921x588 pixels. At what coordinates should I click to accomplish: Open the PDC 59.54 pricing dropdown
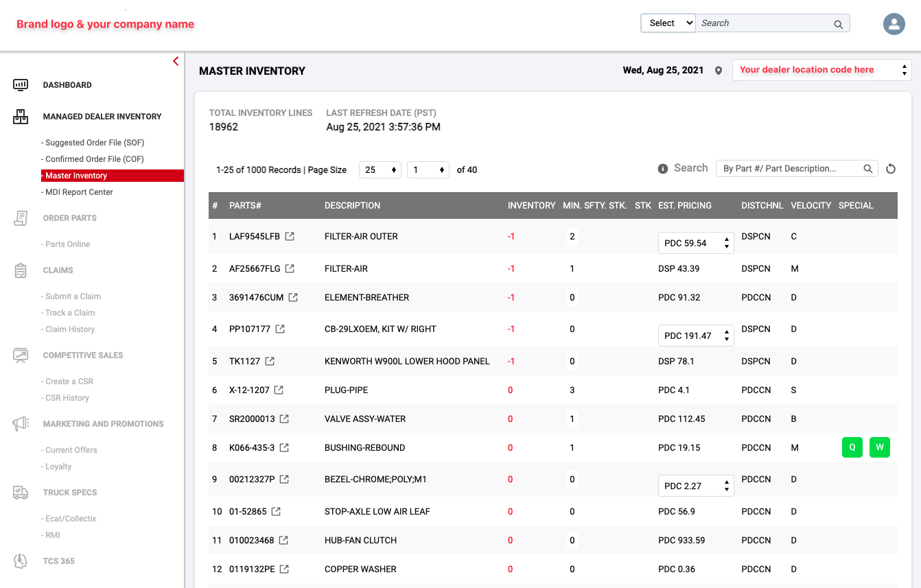pyautogui.click(x=696, y=243)
